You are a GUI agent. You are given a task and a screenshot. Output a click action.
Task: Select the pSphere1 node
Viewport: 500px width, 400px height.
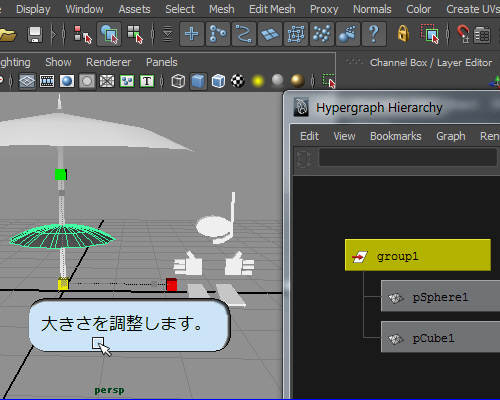coord(440,296)
